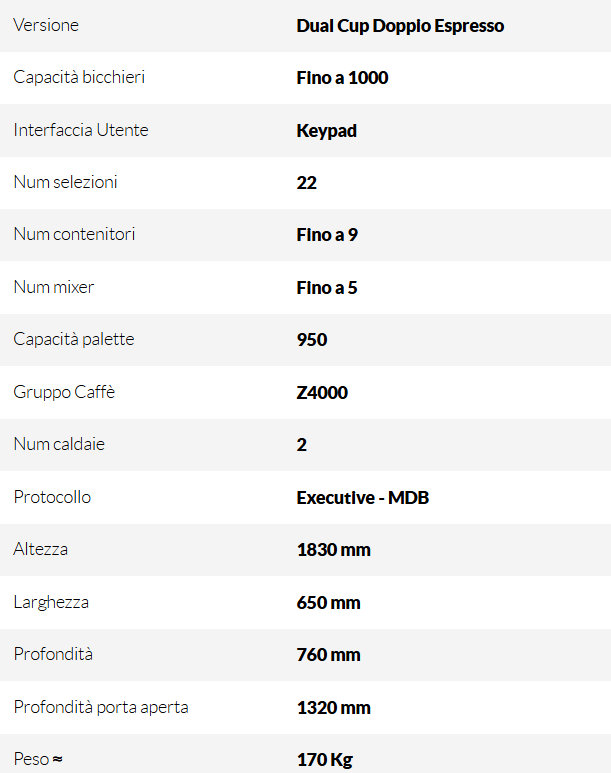The image size is (611, 773).
Task: Select the 650 mm width value
Action: pyautogui.click(x=328, y=603)
